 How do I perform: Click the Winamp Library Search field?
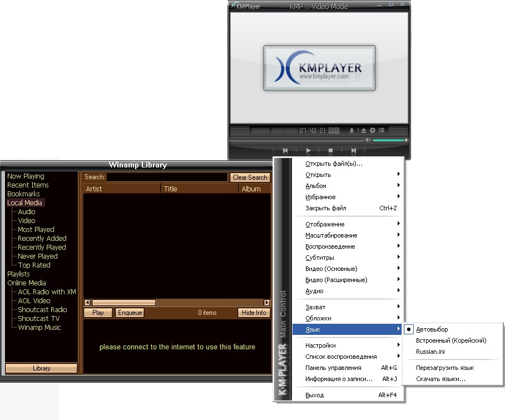(x=167, y=177)
